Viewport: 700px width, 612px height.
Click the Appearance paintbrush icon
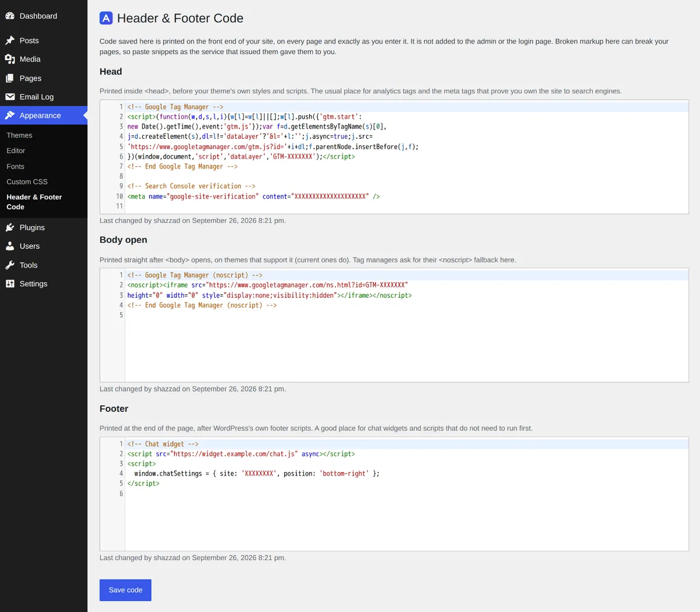coord(10,115)
